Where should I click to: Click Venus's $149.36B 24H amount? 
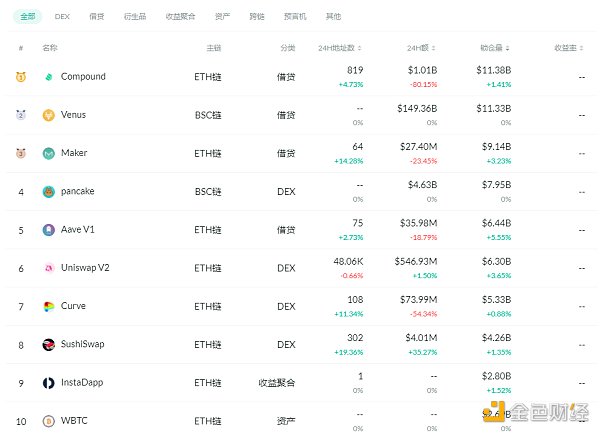(x=417, y=109)
